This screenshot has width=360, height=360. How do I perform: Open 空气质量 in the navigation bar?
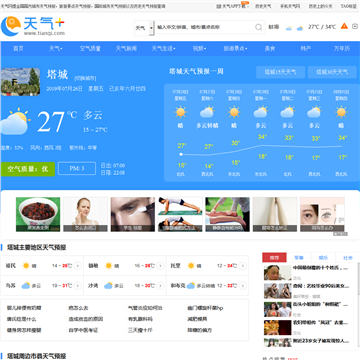[x=90, y=49]
